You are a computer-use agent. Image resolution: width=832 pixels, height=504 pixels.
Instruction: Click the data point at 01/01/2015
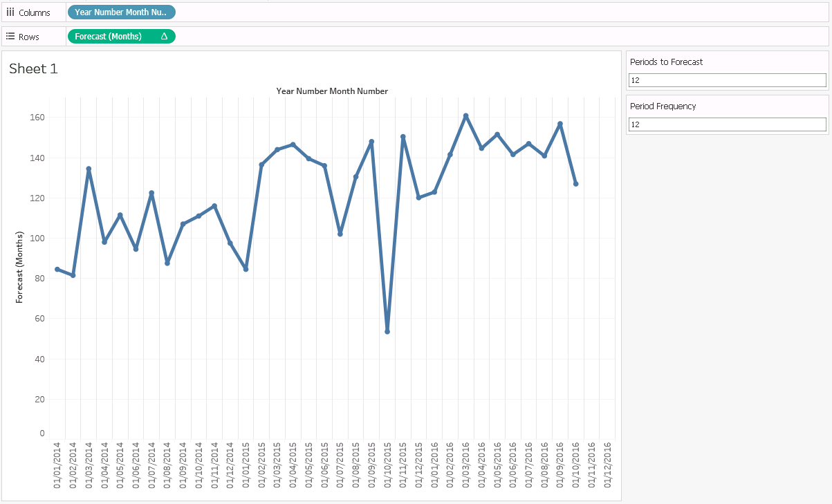(x=246, y=270)
